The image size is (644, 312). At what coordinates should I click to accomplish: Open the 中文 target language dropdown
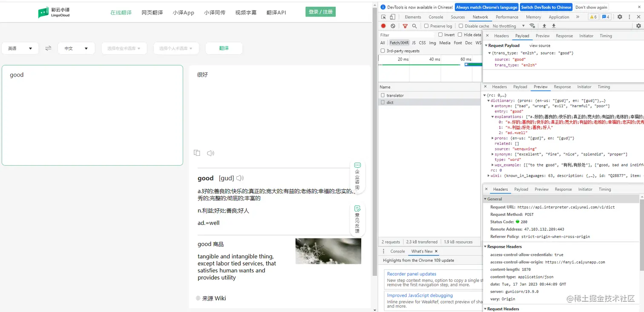pos(76,49)
